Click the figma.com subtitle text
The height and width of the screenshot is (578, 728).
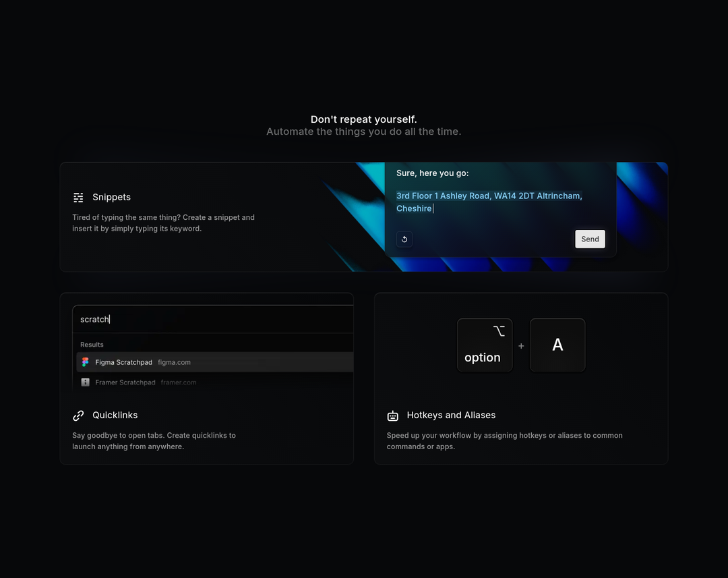[174, 362]
